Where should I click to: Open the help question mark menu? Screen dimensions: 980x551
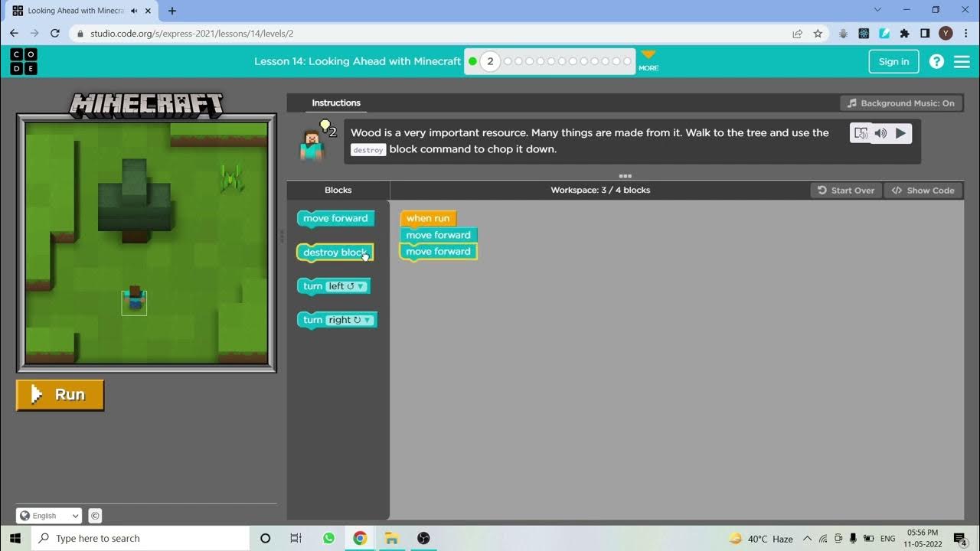[936, 61]
